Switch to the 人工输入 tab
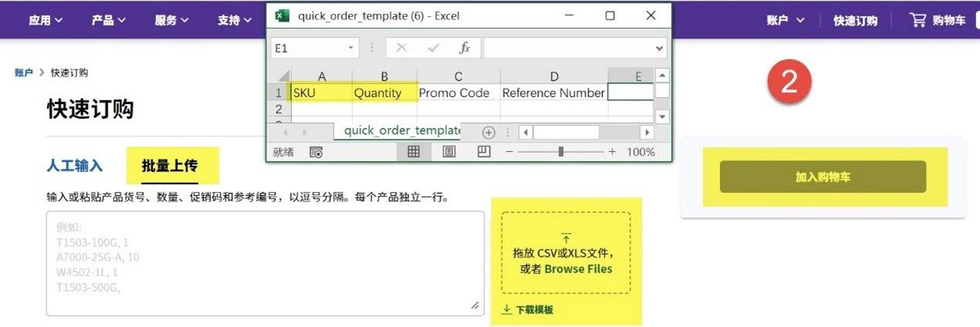 pyautogui.click(x=74, y=166)
